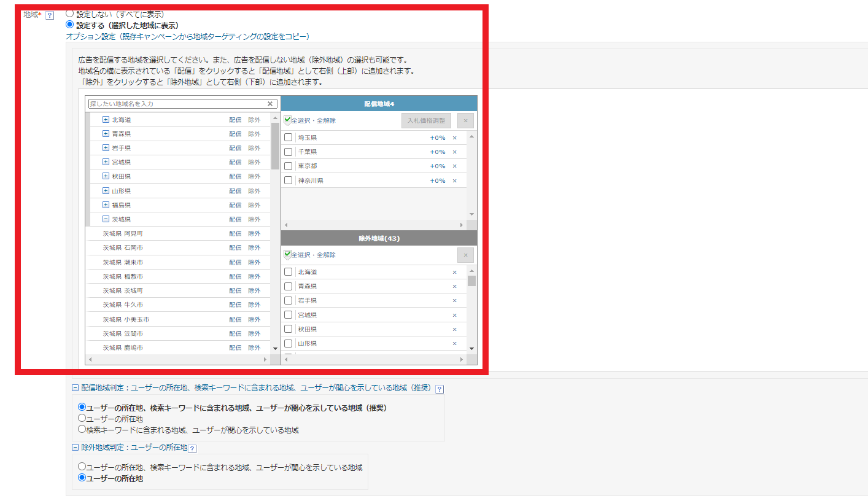Open help icon beside 配信地域判定 heading
The image size is (868, 501).
click(x=440, y=389)
